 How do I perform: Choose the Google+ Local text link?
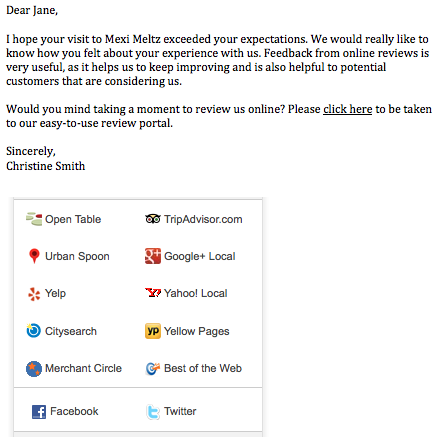point(199,256)
